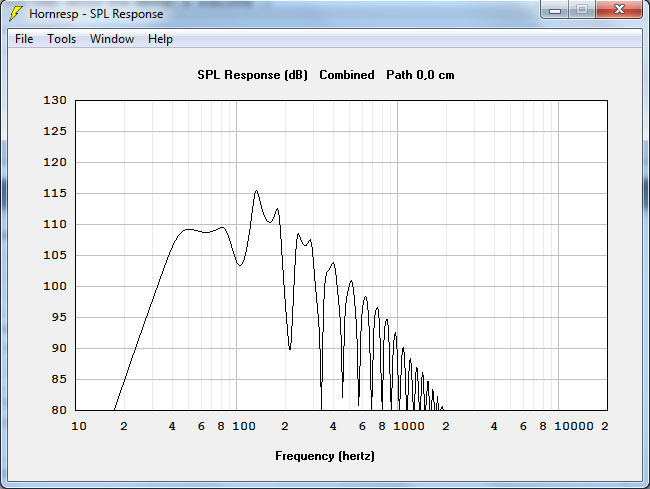Click the 1000 Hz x-axis label
The image size is (650, 489).
click(409, 426)
